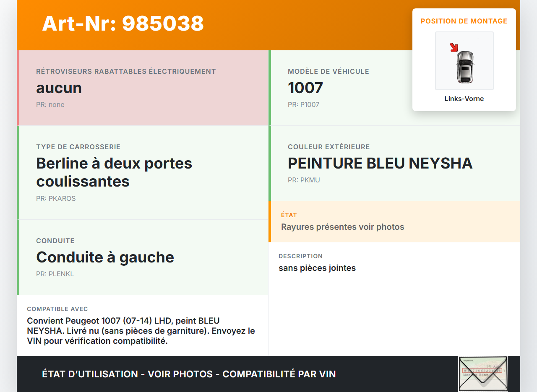This screenshot has width=537, height=392.
Task: Click 'PR: PKMU' code
Action: (304, 180)
